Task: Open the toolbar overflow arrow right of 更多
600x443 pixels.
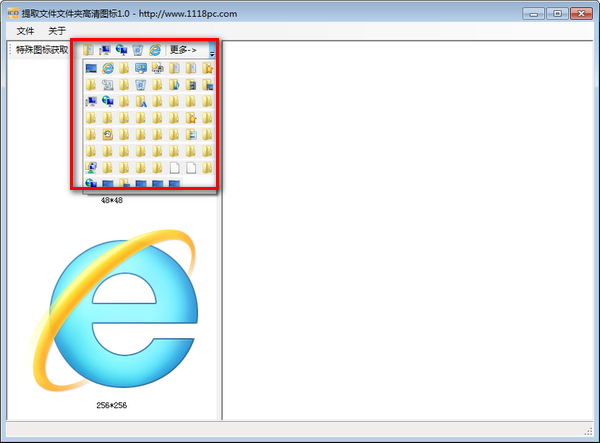Action: 212,51
